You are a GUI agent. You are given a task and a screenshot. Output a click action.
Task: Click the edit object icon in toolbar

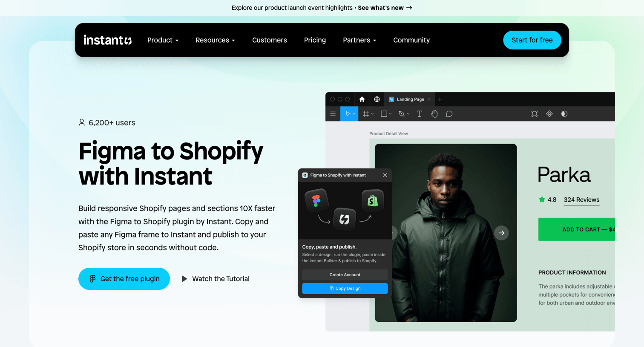pos(535,114)
